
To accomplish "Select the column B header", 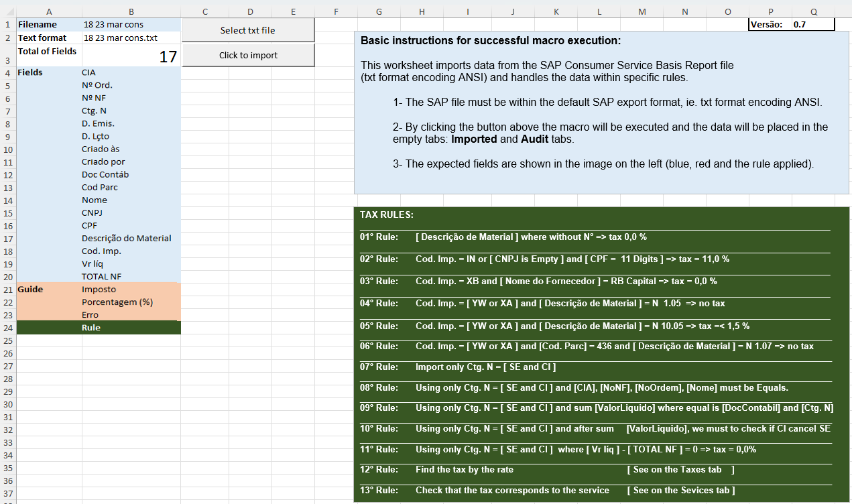I will (x=131, y=11).
